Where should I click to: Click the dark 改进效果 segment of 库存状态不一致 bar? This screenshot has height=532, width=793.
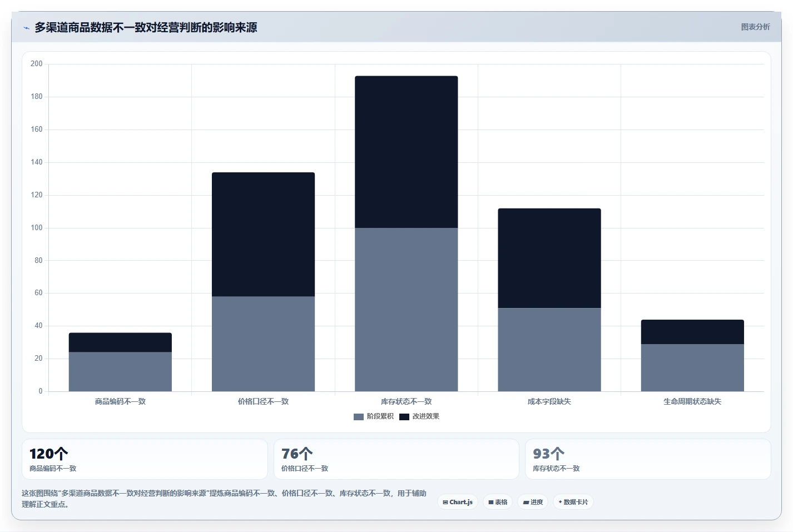coord(407,152)
